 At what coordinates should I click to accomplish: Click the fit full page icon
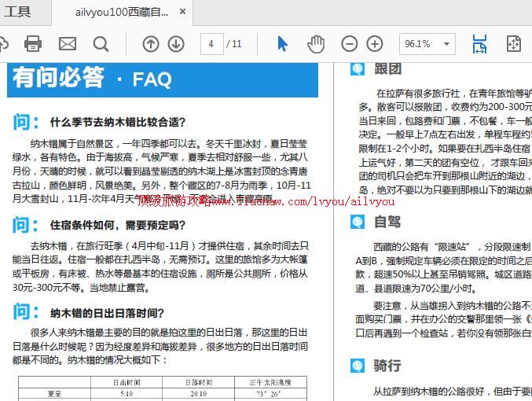click(514, 44)
